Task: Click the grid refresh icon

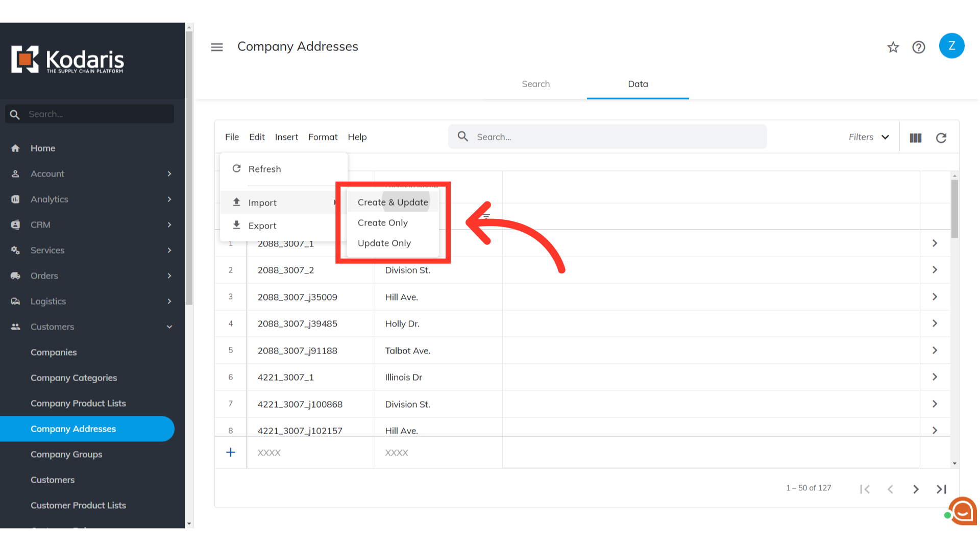Action: point(941,138)
